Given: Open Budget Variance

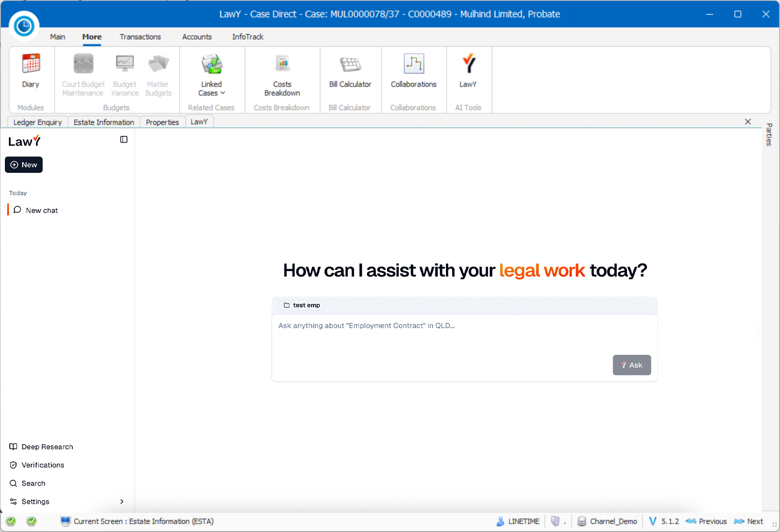Looking at the screenshot, I should (125, 75).
